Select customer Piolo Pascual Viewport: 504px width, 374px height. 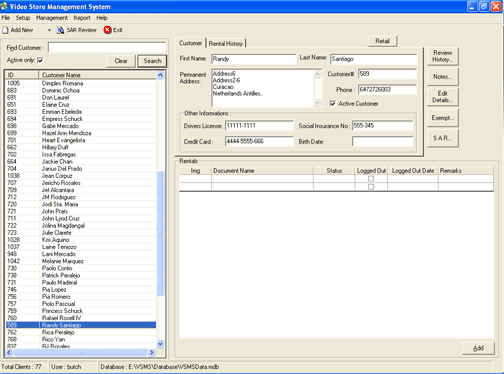pos(81,304)
